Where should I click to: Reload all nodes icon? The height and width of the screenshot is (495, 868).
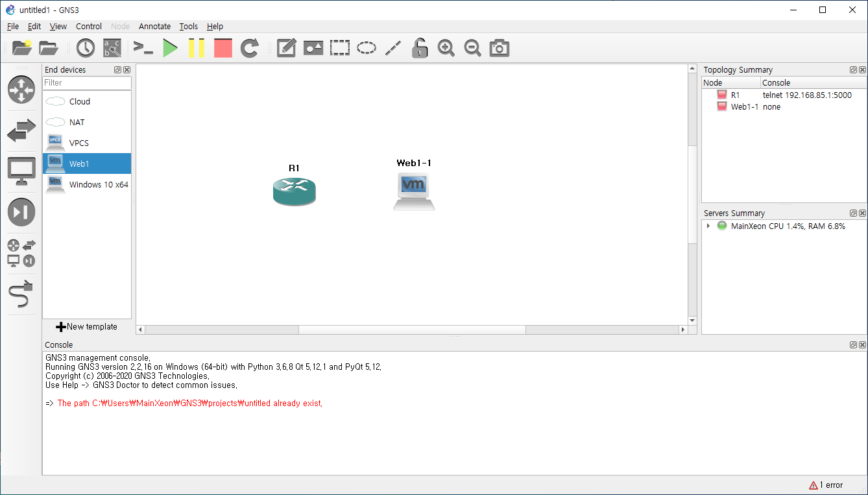pyautogui.click(x=250, y=48)
